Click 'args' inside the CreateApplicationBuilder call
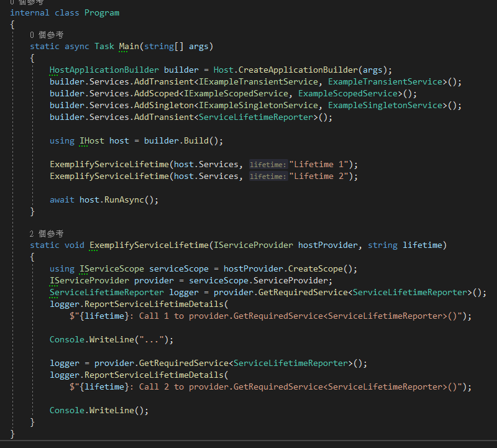Viewport: 497px width, 448px height. point(372,70)
